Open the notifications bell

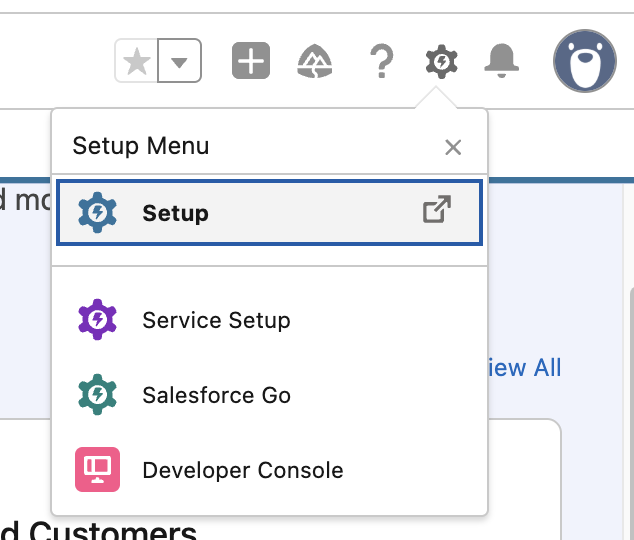click(x=501, y=61)
